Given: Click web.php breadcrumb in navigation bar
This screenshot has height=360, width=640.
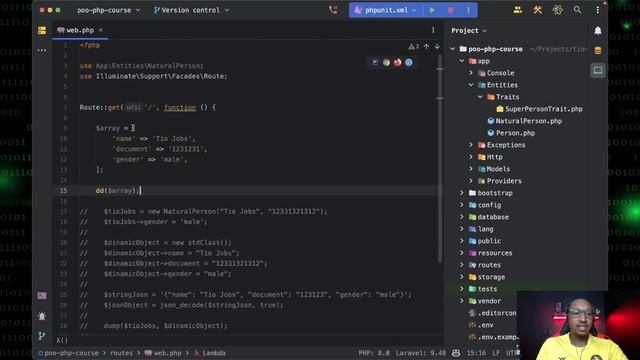Looking at the screenshot, I should (x=163, y=353).
